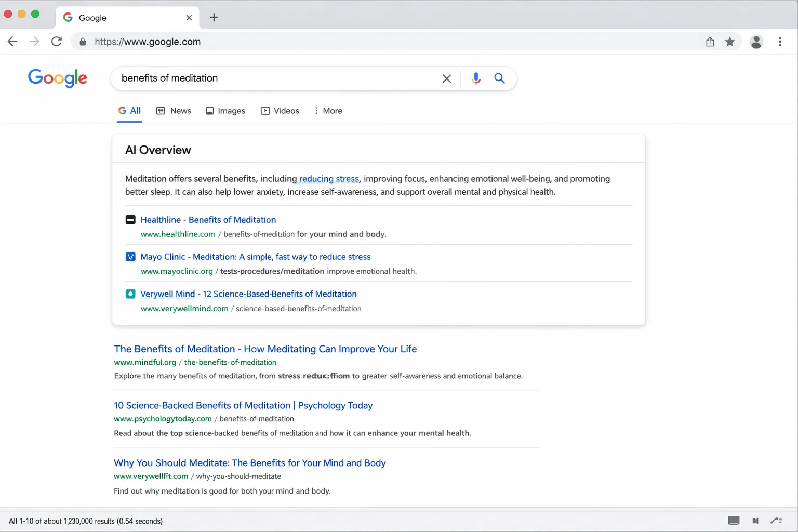Viewport: 798px width, 532px height.
Task: Open the three-dot browser menu
Action: click(x=780, y=42)
